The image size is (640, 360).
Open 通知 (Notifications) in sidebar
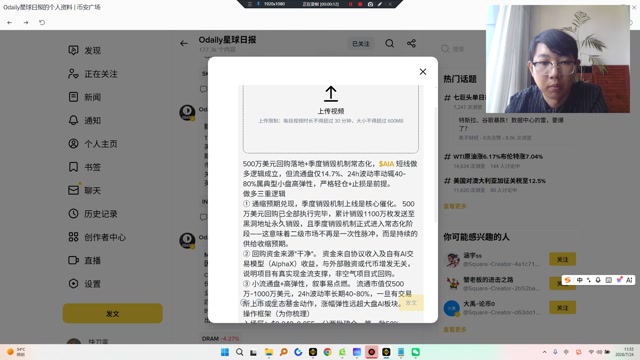point(85,120)
